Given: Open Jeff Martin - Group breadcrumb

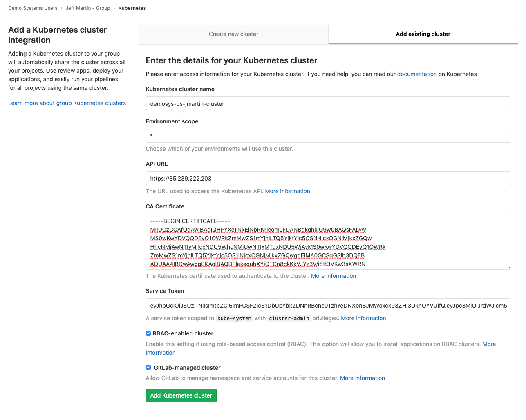Looking at the screenshot, I should point(88,8).
